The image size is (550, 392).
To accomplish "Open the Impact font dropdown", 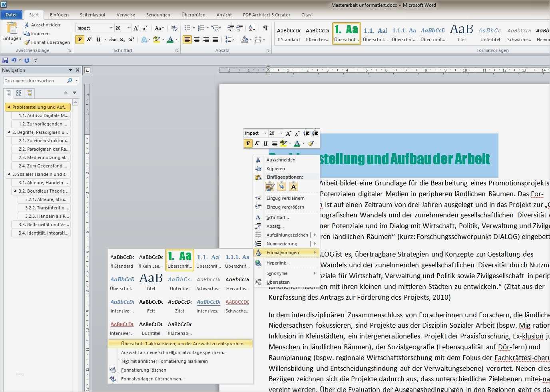I will pos(110,28).
